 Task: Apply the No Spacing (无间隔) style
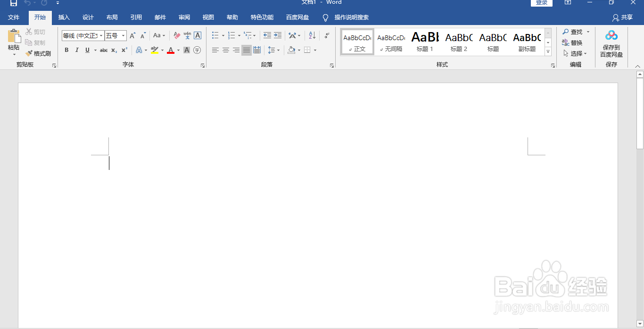point(391,42)
